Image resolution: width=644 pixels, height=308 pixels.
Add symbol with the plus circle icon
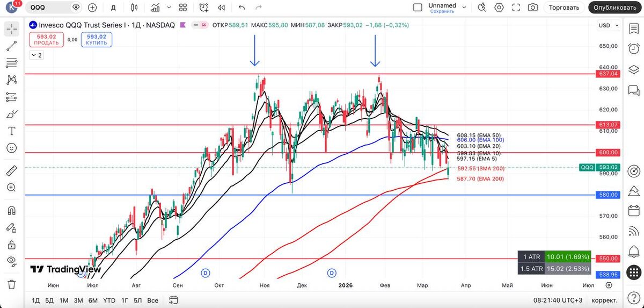pos(92,8)
